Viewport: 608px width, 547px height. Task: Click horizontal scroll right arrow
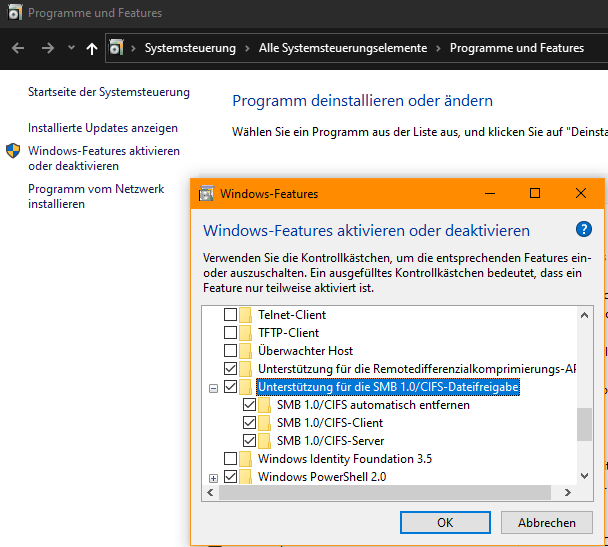point(568,492)
